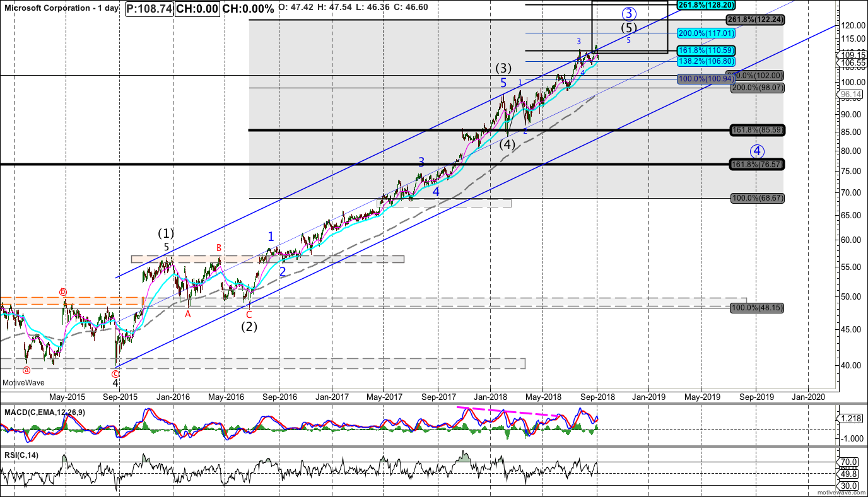Viewport: 868px width, 497px height.
Task: Select the 261.8%(122.24) gray Fibonacci label
Action: [754, 20]
